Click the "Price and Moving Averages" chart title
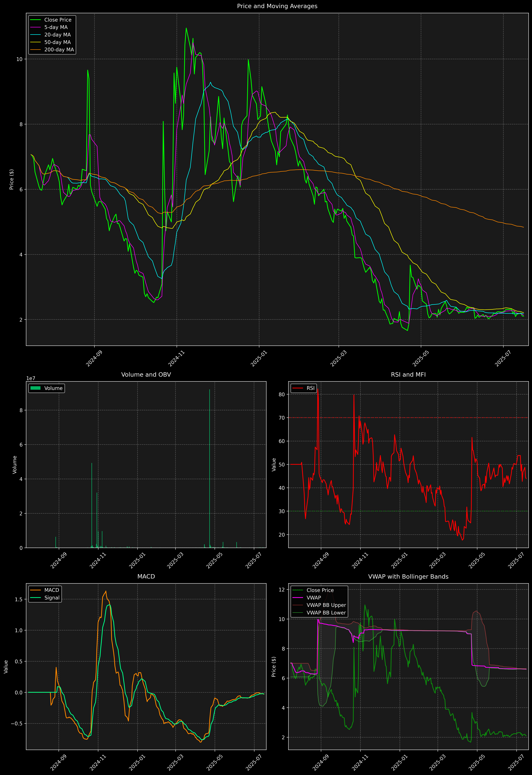Viewport: 532px width, 775px height. click(x=277, y=6)
